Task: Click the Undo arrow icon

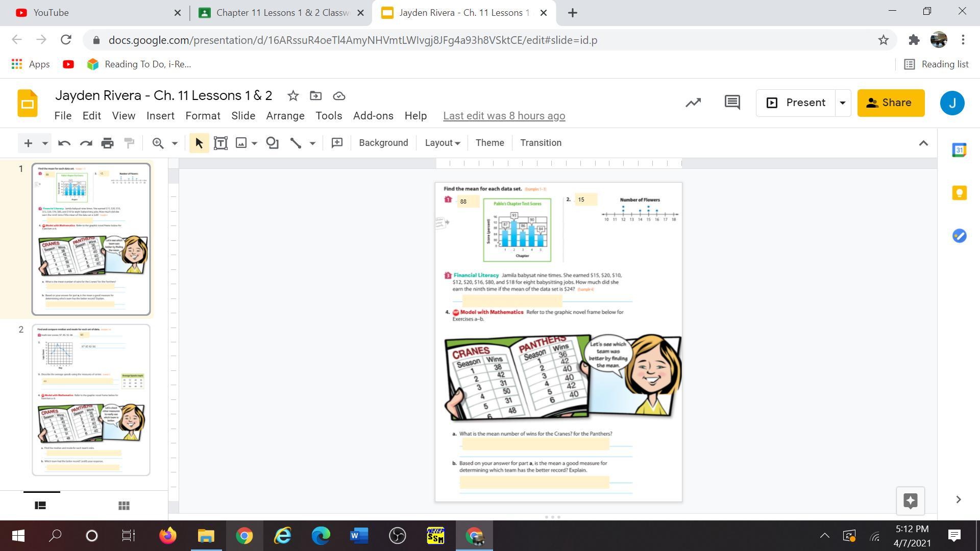Action: click(x=64, y=143)
